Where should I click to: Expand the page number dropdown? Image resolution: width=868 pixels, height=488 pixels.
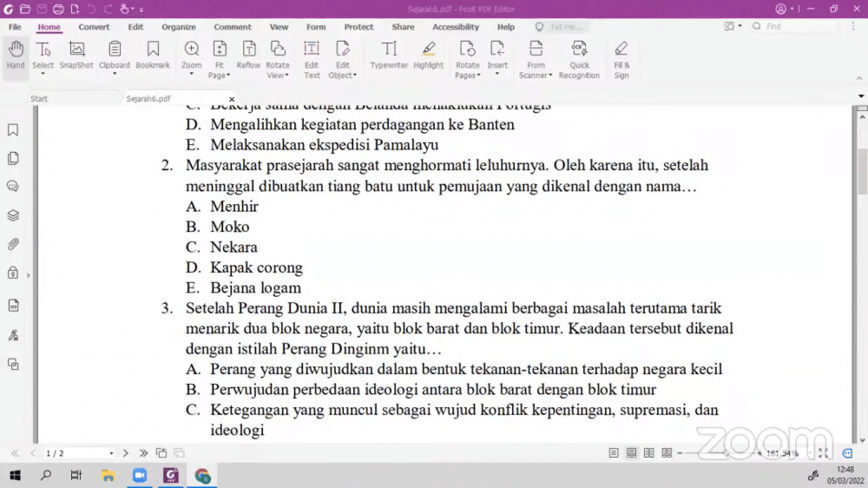[x=111, y=453]
